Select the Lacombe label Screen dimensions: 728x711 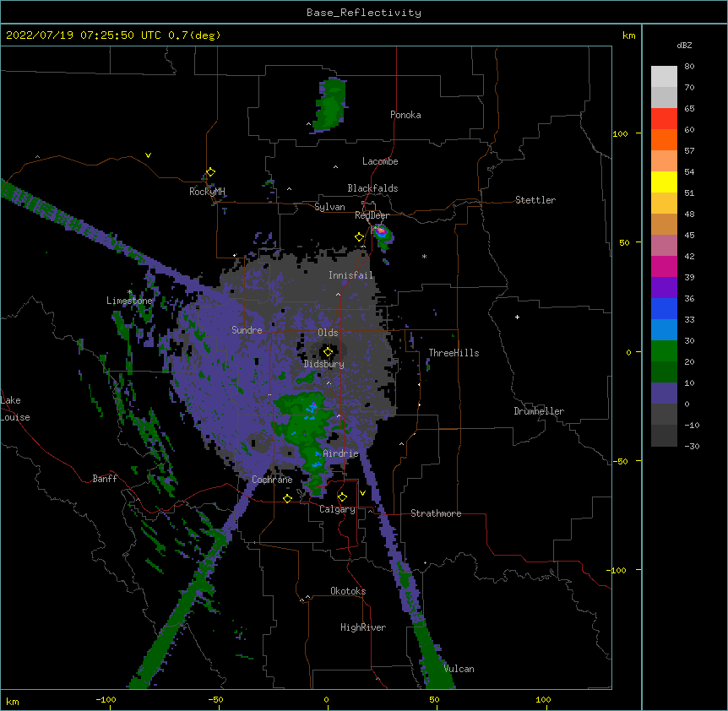pyautogui.click(x=380, y=161)
